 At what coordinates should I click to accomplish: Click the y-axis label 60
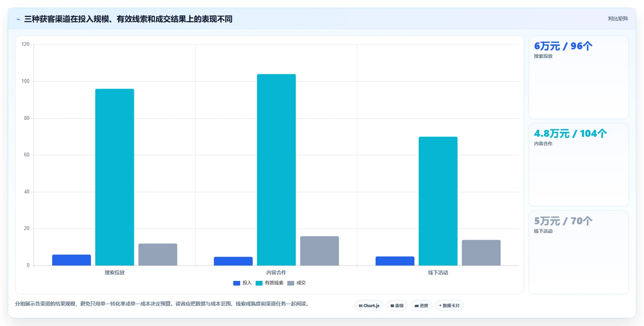click(27, 155)
